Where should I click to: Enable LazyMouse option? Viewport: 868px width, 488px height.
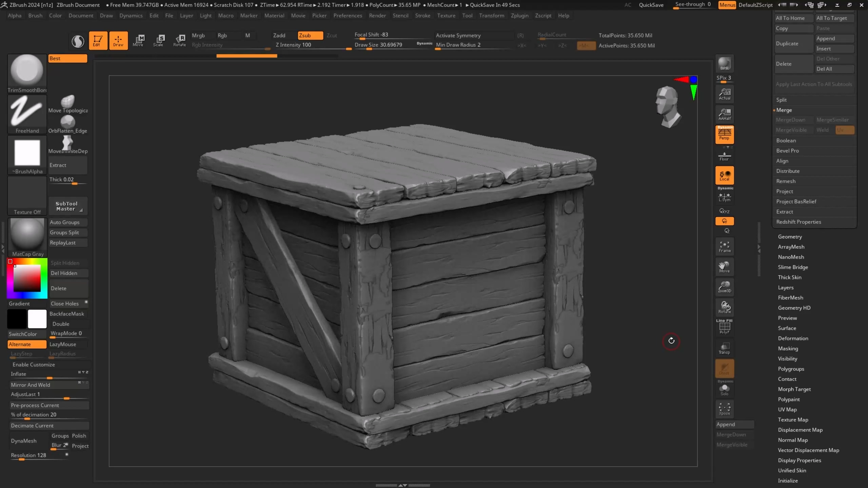tap(63, 344)
